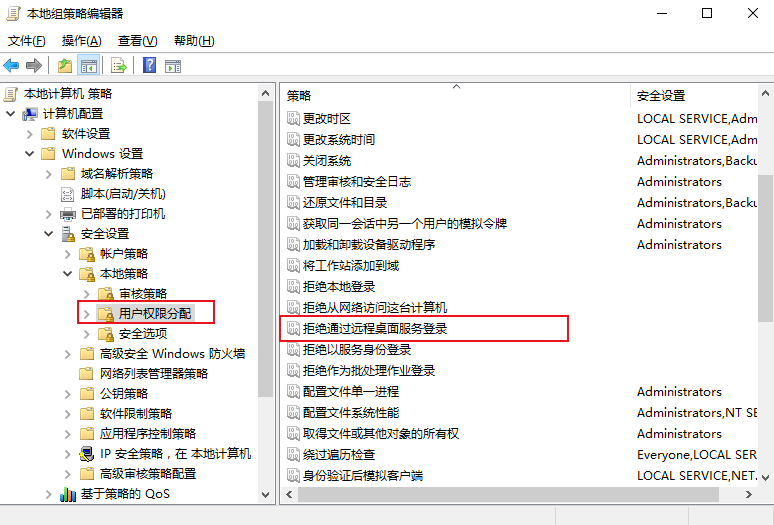Click the policy list vertical scrollbar thumb
This screenshot has width=774, height=525.
[x=765, y=248]
